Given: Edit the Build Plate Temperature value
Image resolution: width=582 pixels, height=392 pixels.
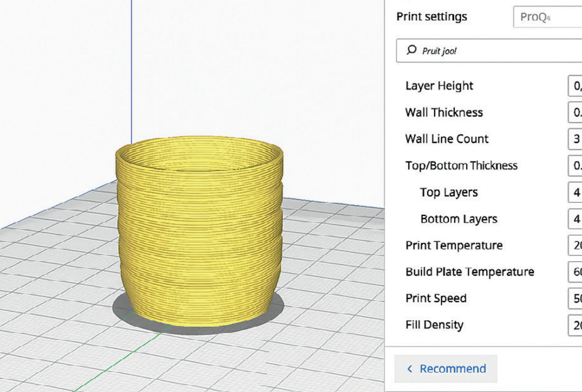Looking at the screenshot, I should point(575,272).
